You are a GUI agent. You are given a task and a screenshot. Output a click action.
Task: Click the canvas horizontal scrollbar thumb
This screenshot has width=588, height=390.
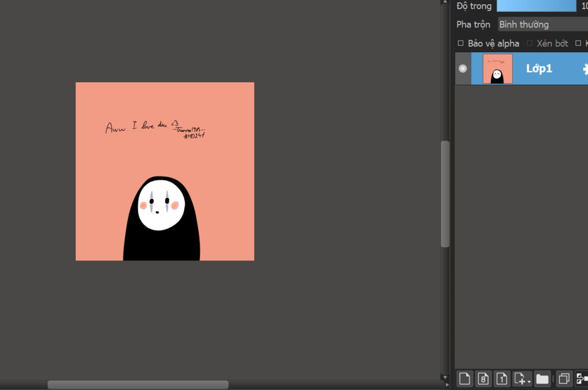click(138, 385)
